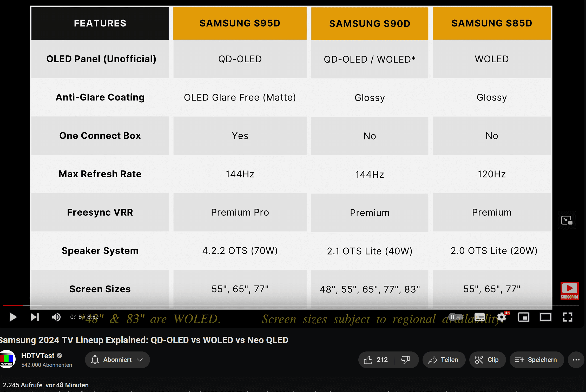Click the verified checkmark badge beside HDTVTest
Viewport: 586px width, 392px height.
pos(59,356)
